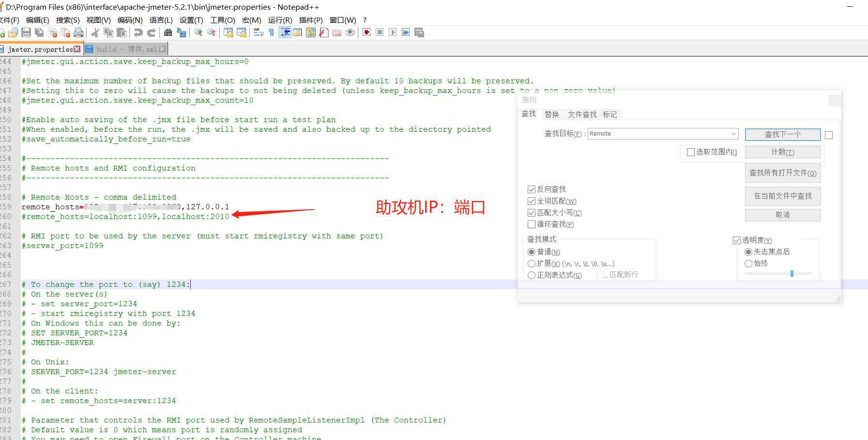Redo the edit with the Redo arrow

pos(151,32)
